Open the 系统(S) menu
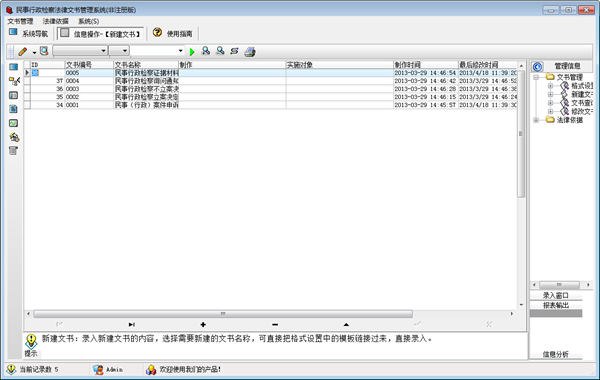This screenshot has width=600, height=380. (x=88, y=21)
